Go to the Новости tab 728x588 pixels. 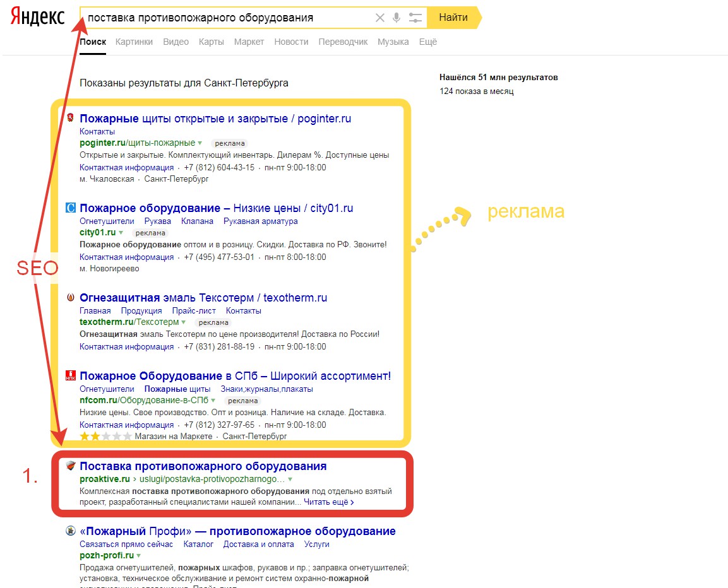(291, 42)
